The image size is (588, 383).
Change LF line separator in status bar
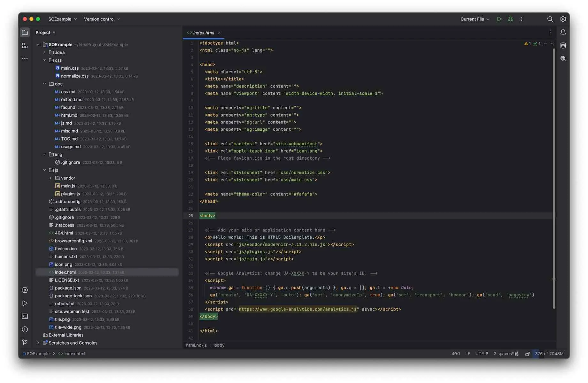tap(468, 354)
